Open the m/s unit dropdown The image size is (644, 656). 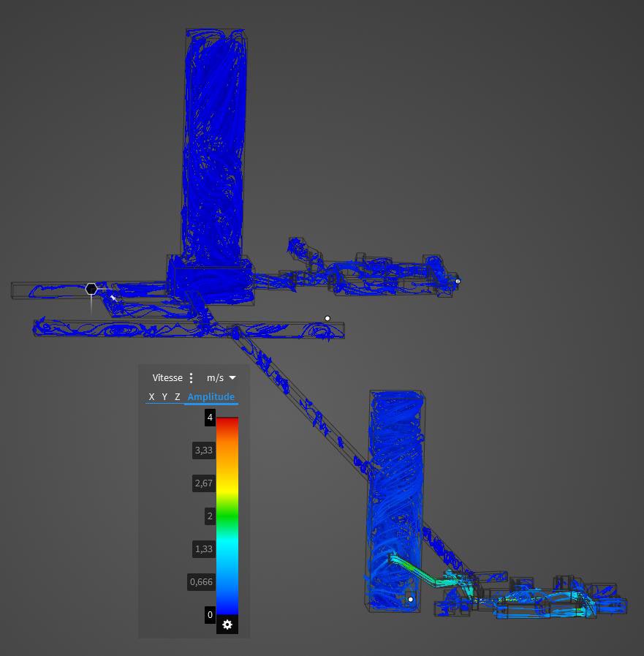pos(221,378)
